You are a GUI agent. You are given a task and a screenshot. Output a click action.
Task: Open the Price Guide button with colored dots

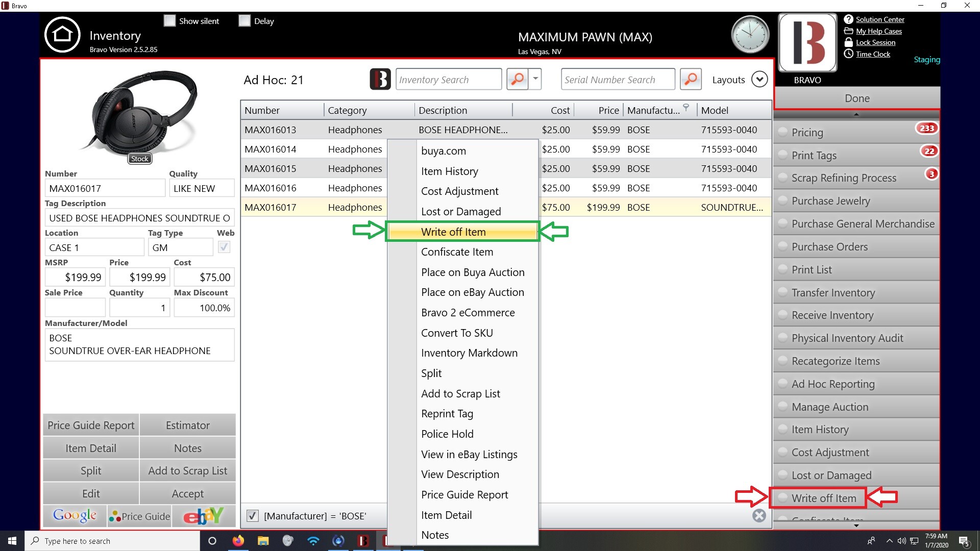coord(139,516)
